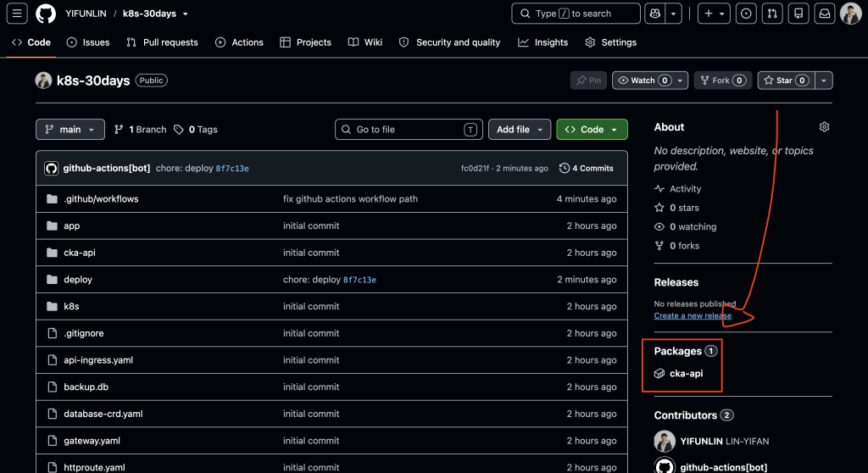Open the Actions tab
This screenshot has height=473, width=868.
click(239, 42)
